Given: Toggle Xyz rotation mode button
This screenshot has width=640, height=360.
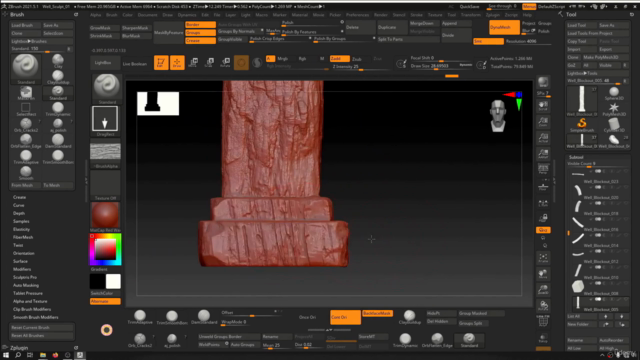Looking at the screenshot, I should pyautogui.click(x=543, y=230).
